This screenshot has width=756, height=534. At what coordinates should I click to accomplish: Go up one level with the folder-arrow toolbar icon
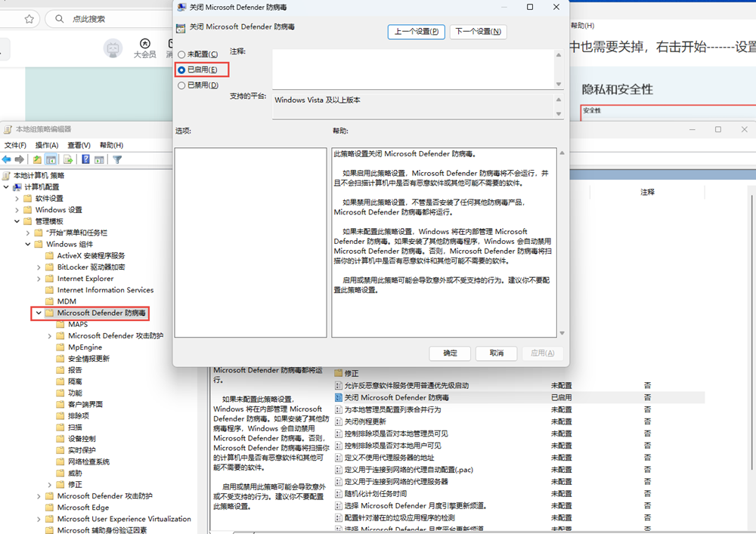click(37, 159)
